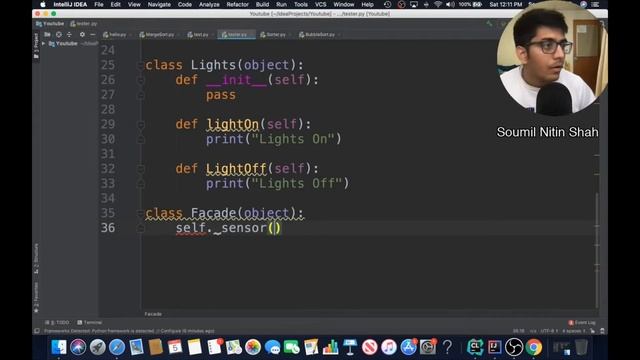Open Photos from the Dock
Viewport: 640px width, 360px height.
(253, 347)
